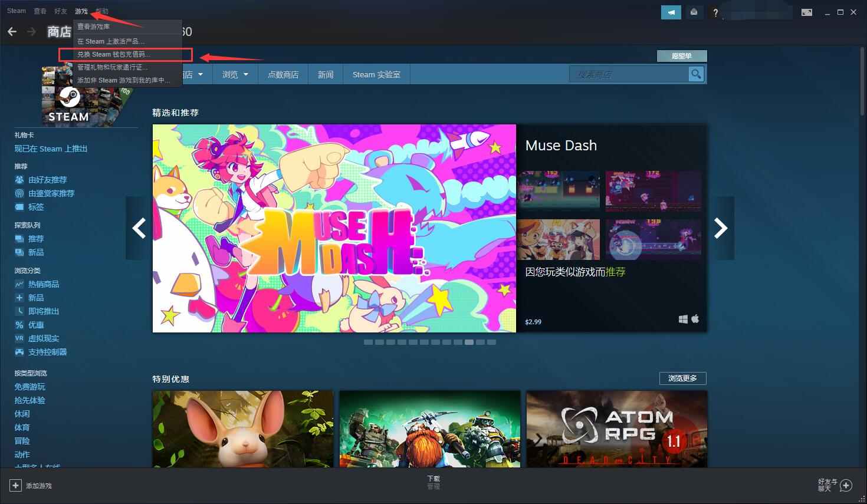Viewport: 867px width, 504px height.
Task: Select the first carousel page indicator dot
Action: click(x=368, y=342)
